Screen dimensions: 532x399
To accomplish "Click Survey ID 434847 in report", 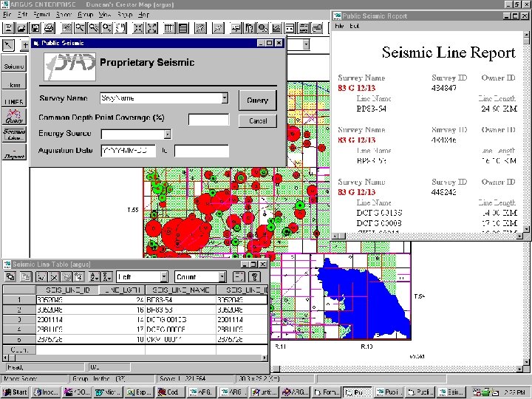I will (x=444, y=88).
